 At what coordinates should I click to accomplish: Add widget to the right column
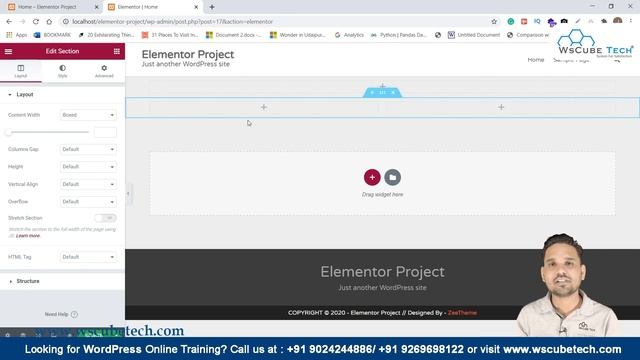(x=501, y=107)
